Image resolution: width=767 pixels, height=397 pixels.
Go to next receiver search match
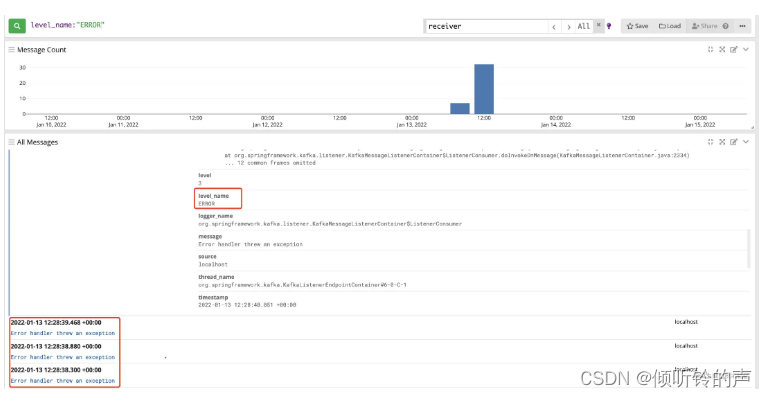[x=568, y=27]
